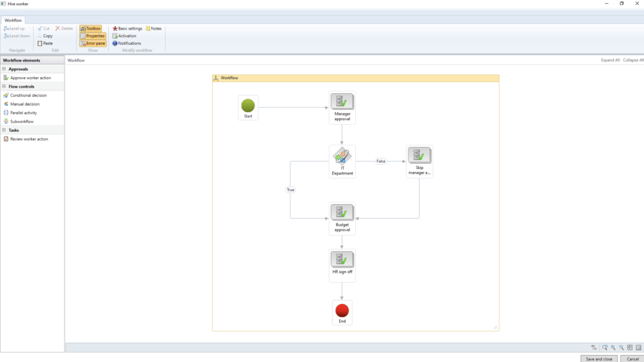Click Collapse All link

[x=633, y=61]
